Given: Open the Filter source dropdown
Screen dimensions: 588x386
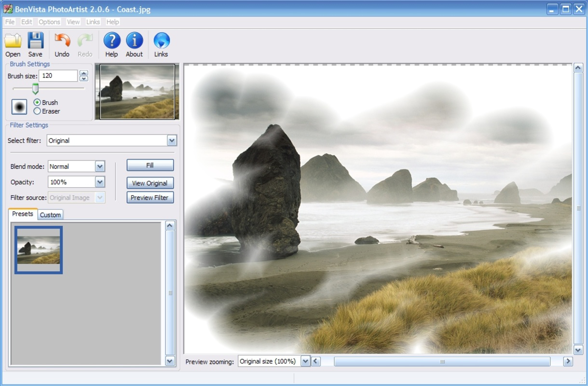Looking at the screenshot, I should coord(100,197).
